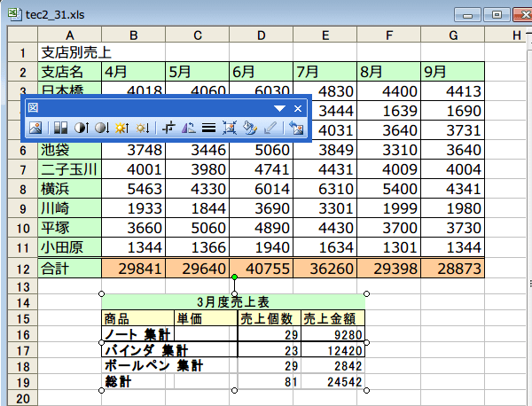Click the More Brightness sun icon
Screen dimensions: 532x406
(121, 129)
